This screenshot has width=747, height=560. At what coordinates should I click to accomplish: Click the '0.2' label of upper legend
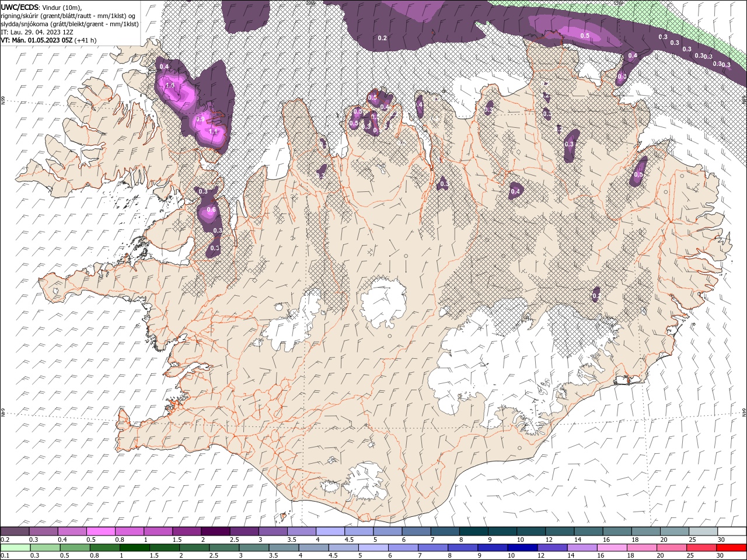point(5,540)
